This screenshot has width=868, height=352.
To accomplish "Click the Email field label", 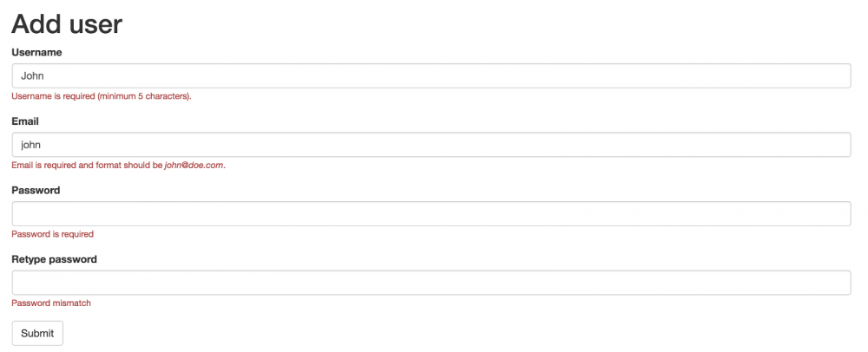I will (x=25, y=121).
